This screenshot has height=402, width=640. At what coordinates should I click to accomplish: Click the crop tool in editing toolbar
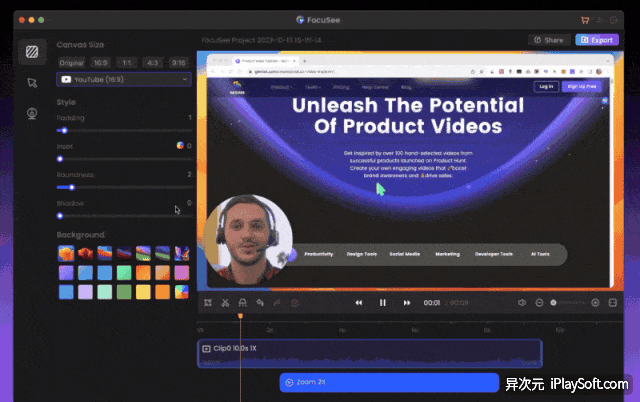click(x=208, y=303)
